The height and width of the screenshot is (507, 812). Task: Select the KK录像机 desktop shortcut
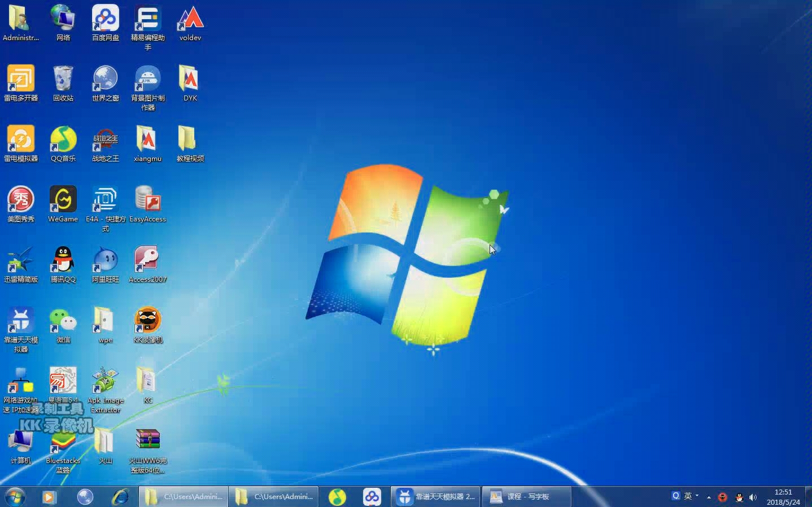point(148,325)
